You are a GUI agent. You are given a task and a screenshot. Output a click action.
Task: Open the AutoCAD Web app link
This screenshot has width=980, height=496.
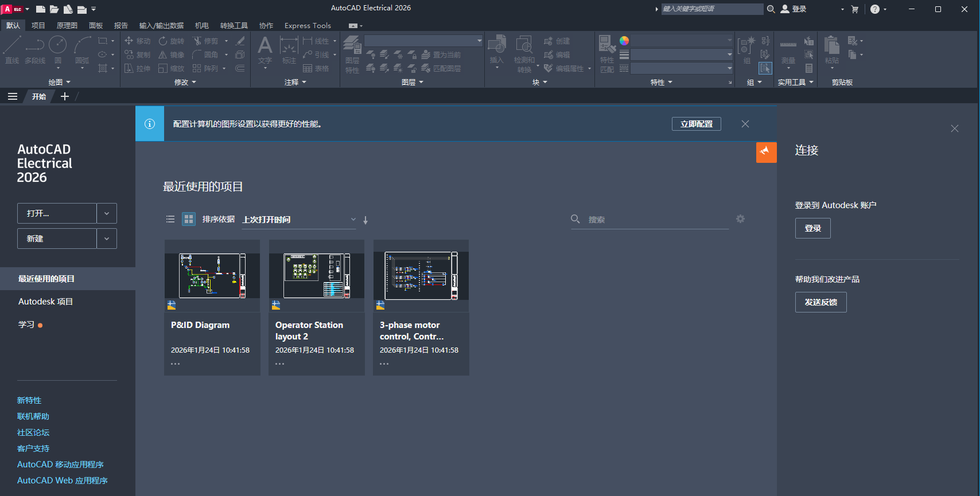pos(63,481)
